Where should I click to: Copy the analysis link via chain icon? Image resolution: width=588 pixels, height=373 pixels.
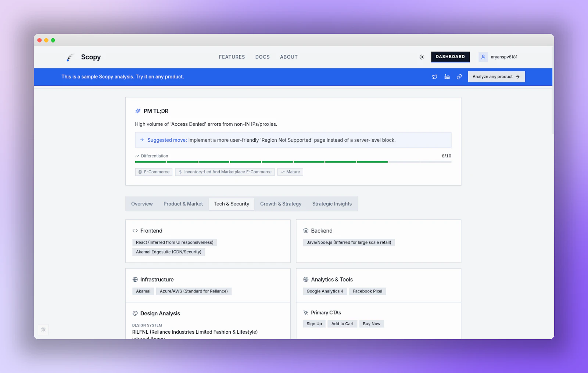tap(459, 77)
